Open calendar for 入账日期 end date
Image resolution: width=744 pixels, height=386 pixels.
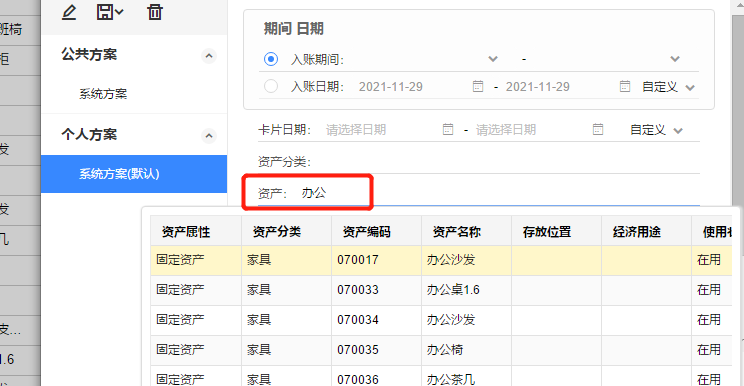tap(625, 86)
